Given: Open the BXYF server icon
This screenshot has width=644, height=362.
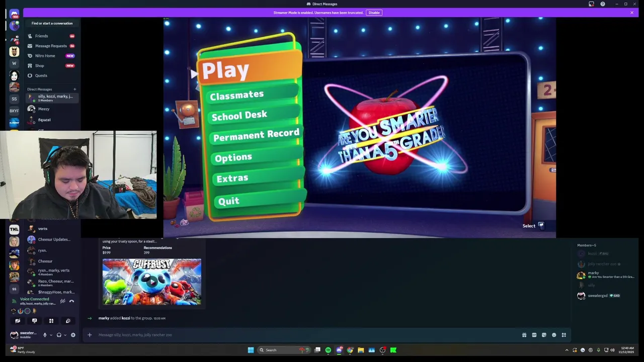Looking at the screenshot, I should (14, 111).
